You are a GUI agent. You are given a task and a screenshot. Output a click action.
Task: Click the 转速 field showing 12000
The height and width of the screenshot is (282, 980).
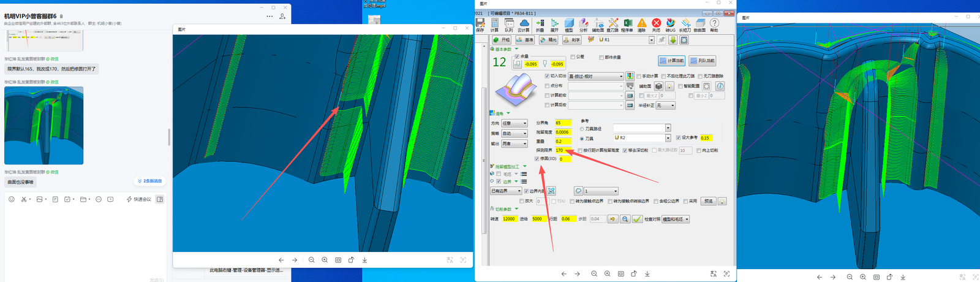[x=510, y=219]
